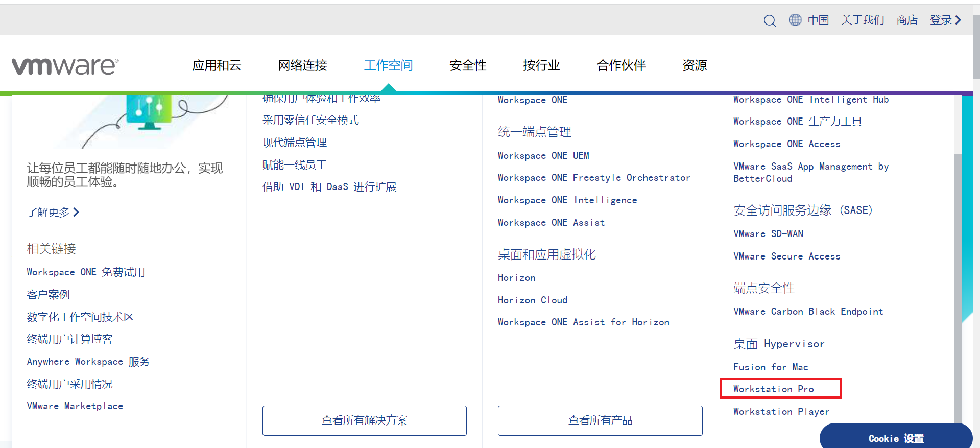Click the chevron beside 登录

(x=958, y=20)
